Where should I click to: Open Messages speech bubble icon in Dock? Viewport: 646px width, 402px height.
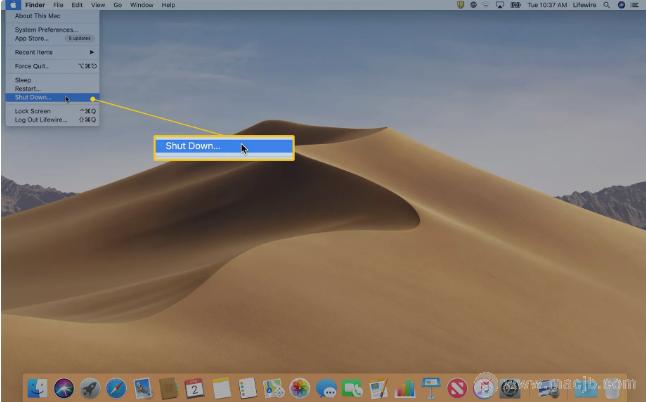(x=326, y=388)
